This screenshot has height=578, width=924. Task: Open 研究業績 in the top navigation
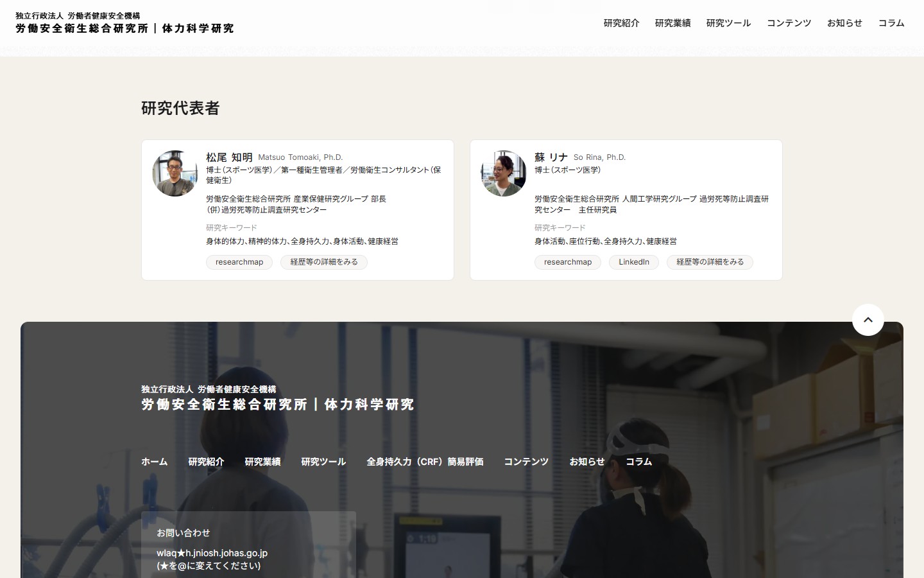point(672,23)
